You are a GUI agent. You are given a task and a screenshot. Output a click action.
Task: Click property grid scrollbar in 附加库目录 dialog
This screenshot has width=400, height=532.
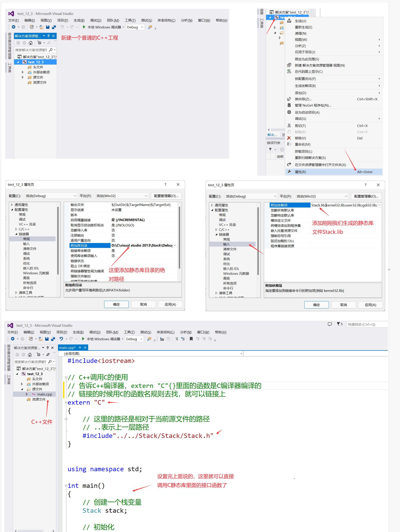click(x=179, y=237)
